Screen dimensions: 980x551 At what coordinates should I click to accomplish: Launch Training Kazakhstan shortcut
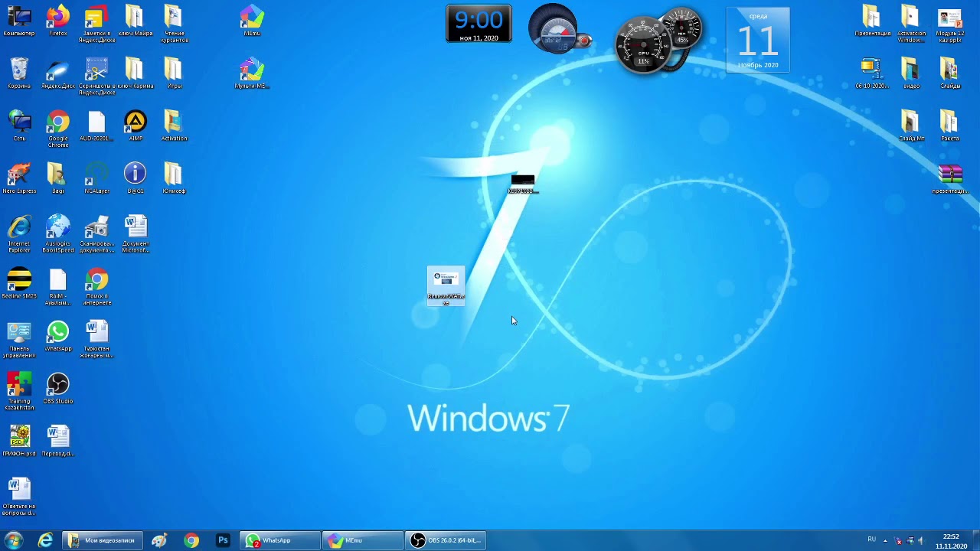[19, 392]
